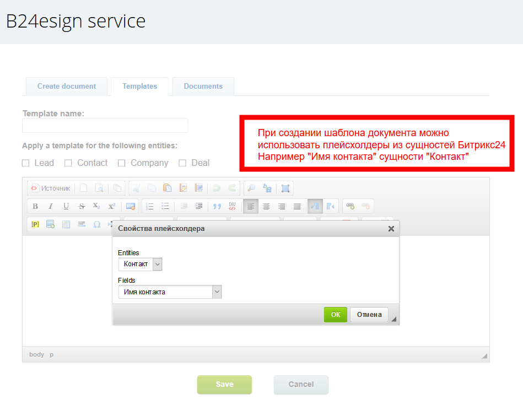Click Paste from Word icon
523x420 pixels.
click(x=198, y=188)
